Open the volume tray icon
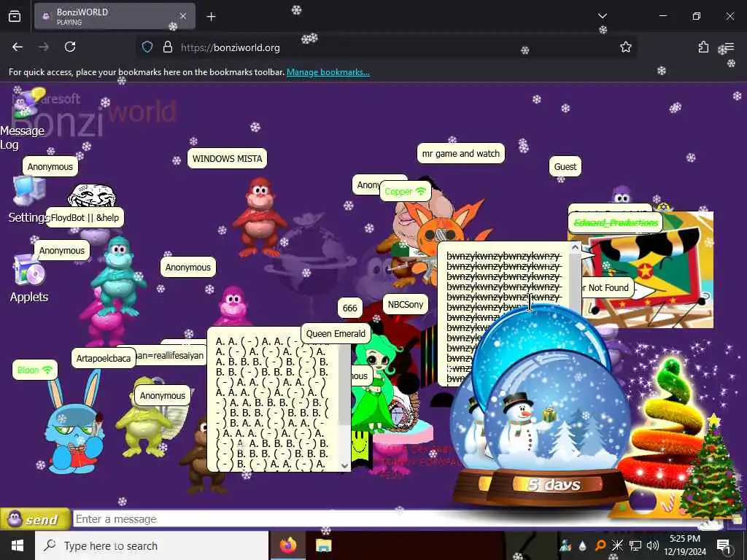Viewport: 747px width, 560px height. [x=653, y=545]
